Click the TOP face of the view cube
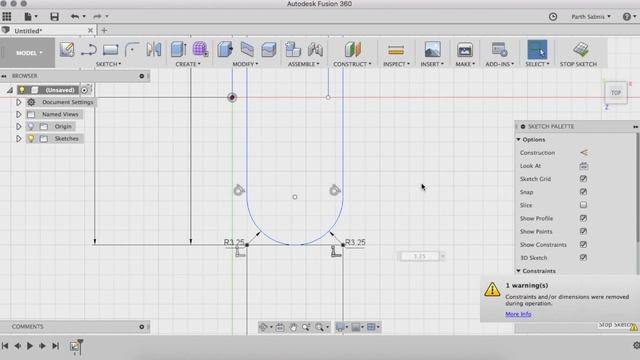This screenshot has width=640, height=360. click(x=616, y=93)
